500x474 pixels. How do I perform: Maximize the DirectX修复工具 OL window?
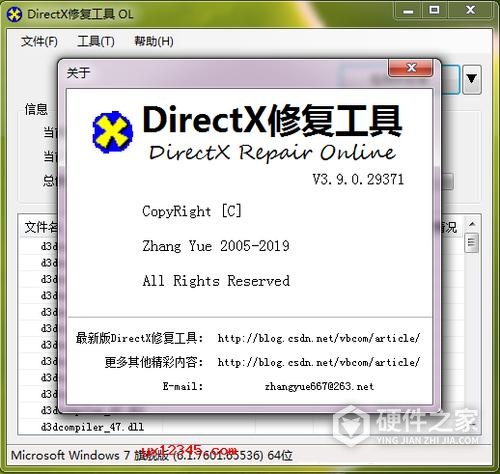click(434, 11)
